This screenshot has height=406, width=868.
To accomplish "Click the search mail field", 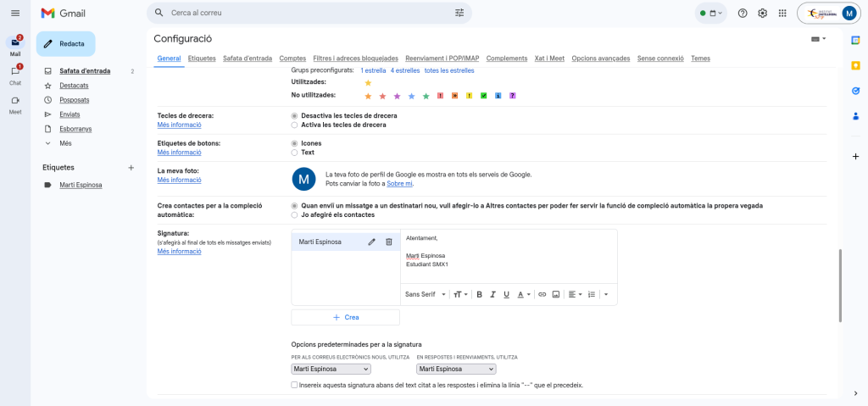I will pos(305,13).
